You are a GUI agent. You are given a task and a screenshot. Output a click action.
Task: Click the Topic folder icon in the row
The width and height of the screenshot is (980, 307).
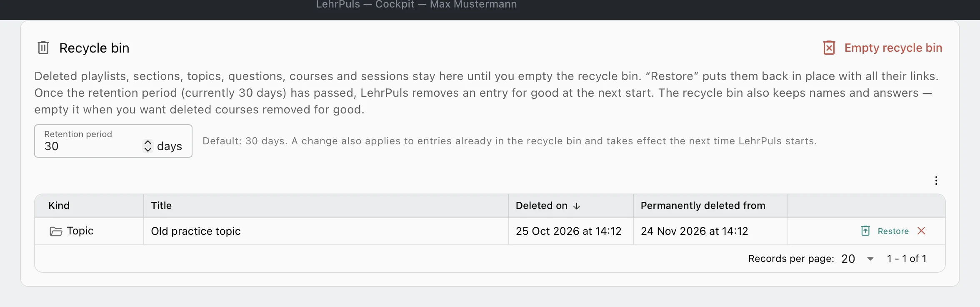point(56,231)
